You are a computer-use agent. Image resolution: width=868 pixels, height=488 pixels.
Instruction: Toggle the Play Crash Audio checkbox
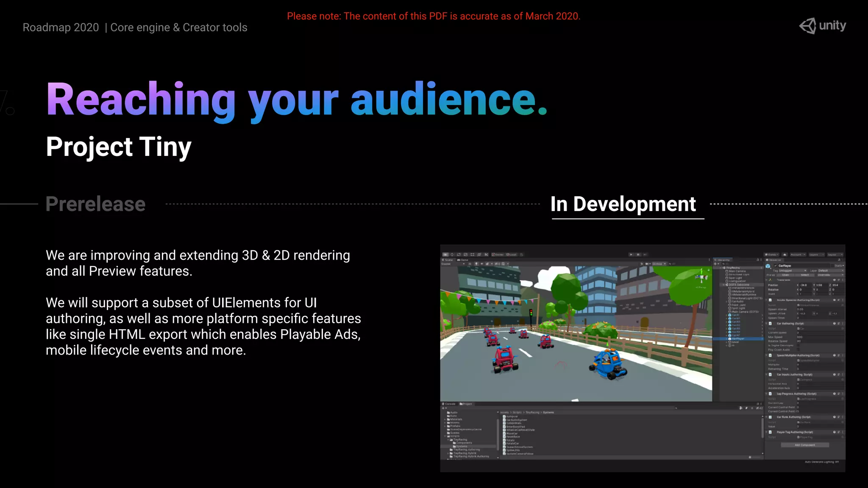(x=798, y=350)
